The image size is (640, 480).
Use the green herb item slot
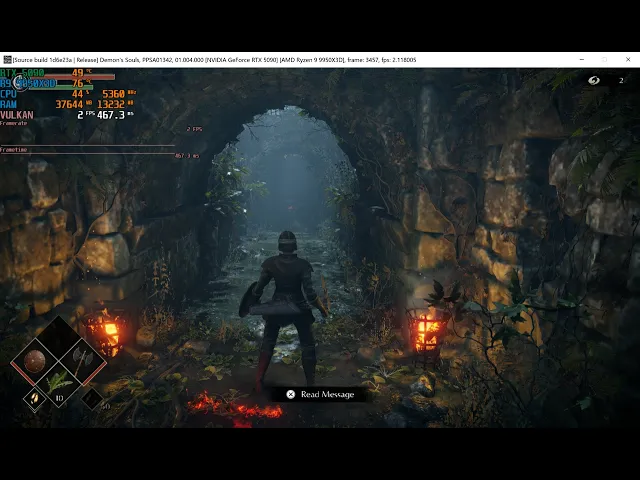coord(59,385)
